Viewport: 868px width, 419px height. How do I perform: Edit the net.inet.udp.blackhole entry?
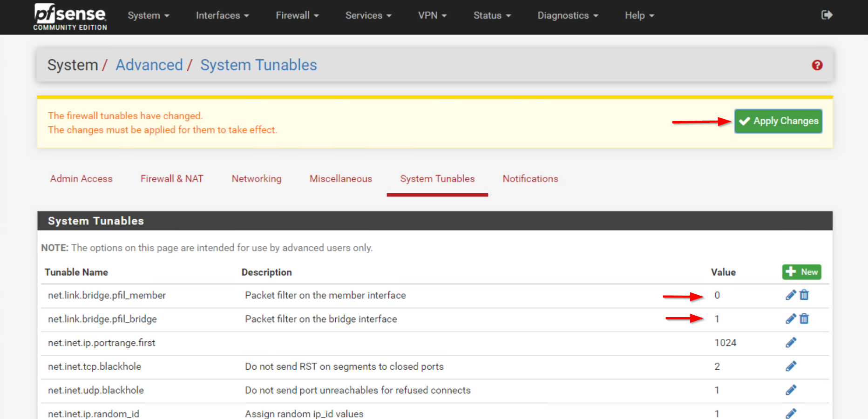791,390
